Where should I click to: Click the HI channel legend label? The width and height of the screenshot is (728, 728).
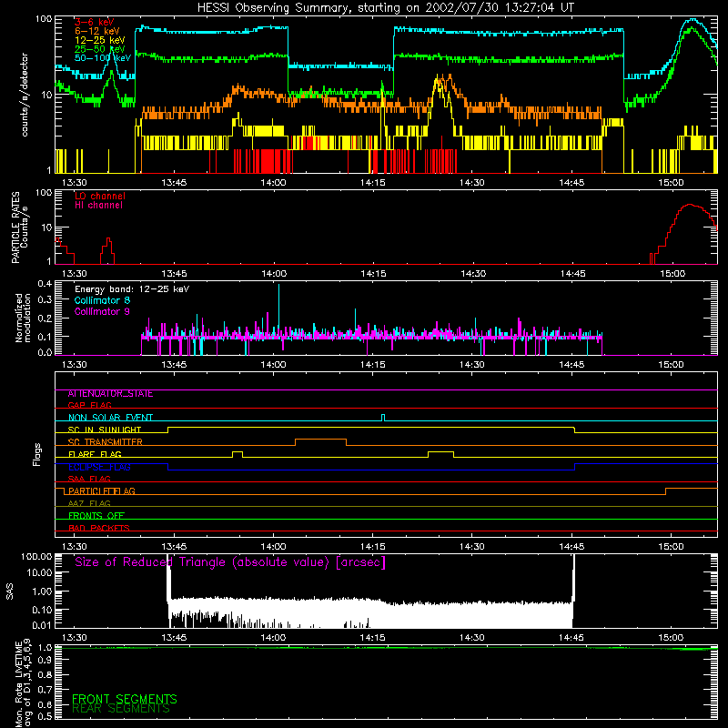(x=98, y=206)
